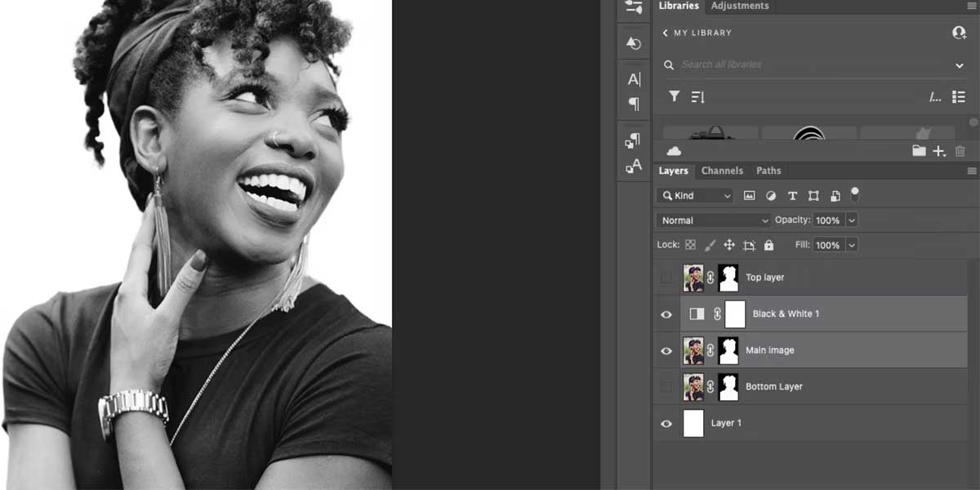Viewport: 980px width, 490px height.
Task: Open the Opacity slider dropdown arrow
Action: pyautogui.click(x=852, y=220)
